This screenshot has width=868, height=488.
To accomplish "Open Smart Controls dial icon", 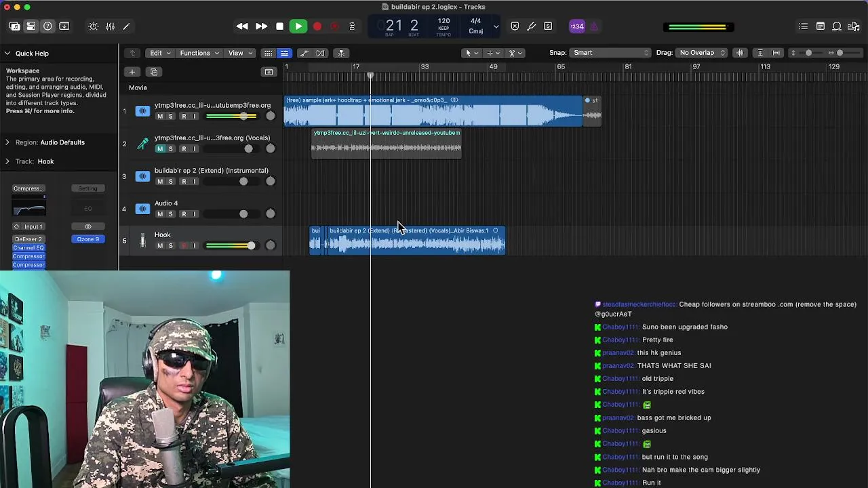I will 94,26.
